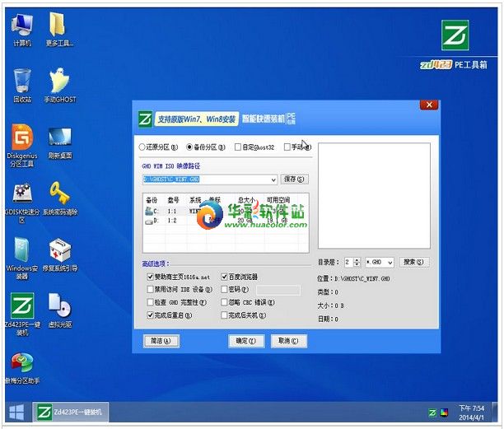
Task: Uncheck 赞助商主页1616a.net option
Action: (x=150, y=277)
